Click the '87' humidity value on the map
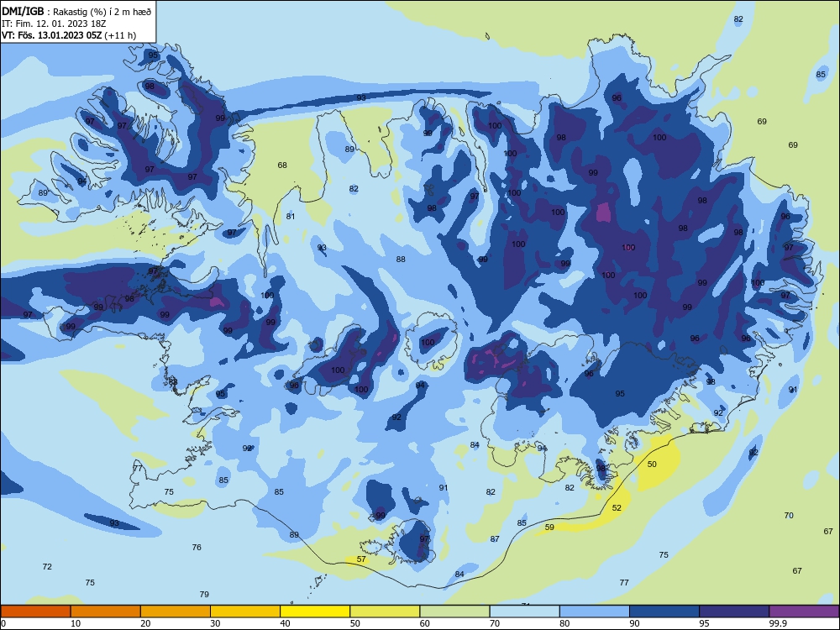 click(x=495, y=539)
